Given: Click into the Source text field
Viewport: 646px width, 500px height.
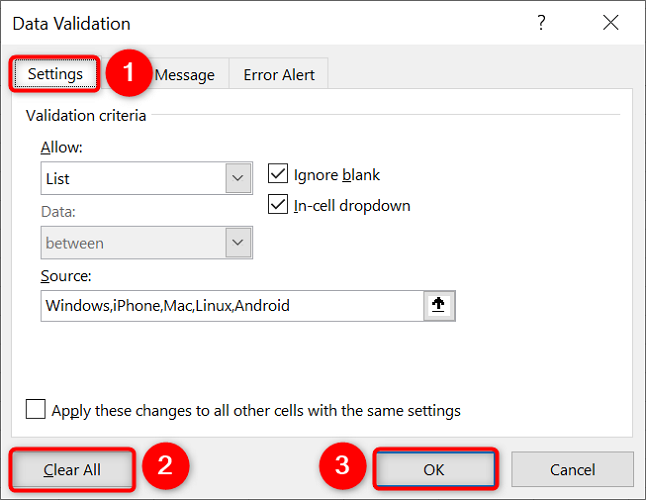Looking at the screenshot, I should [230, 306].
